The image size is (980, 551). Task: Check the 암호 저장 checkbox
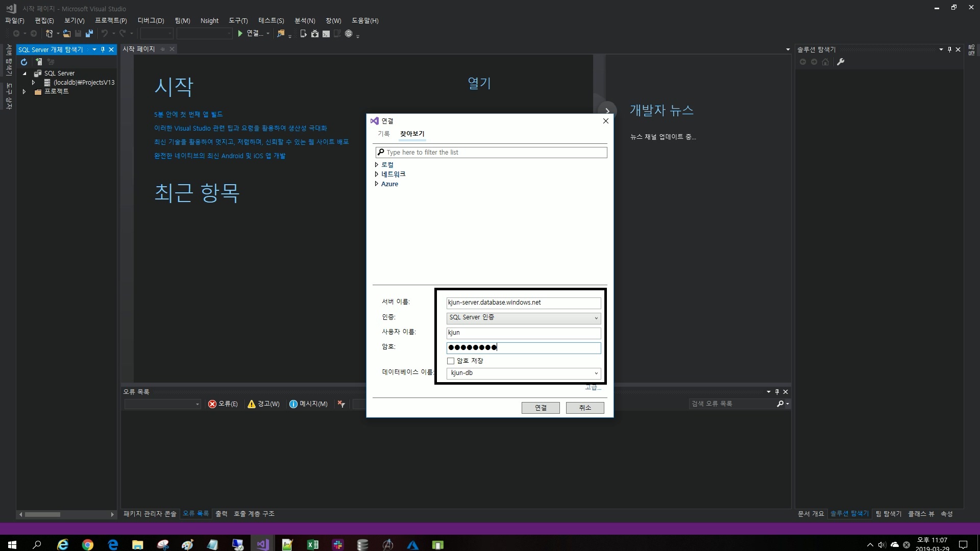(x=451, y=361)
